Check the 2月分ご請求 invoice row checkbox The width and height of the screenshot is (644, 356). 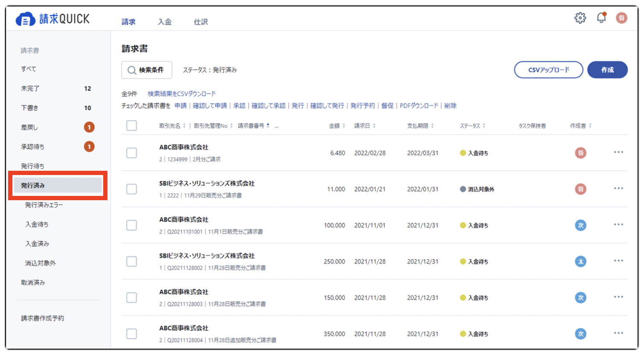click(x=132, y=153)
